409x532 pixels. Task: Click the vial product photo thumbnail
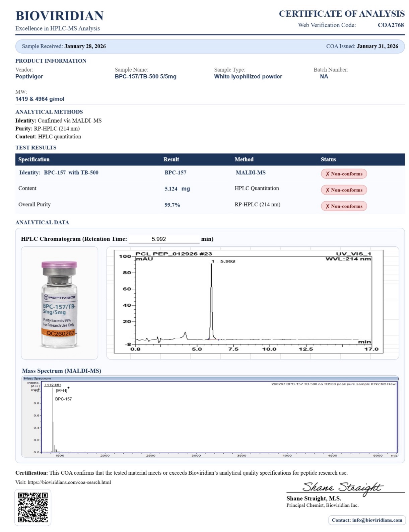tap(60, 303)
